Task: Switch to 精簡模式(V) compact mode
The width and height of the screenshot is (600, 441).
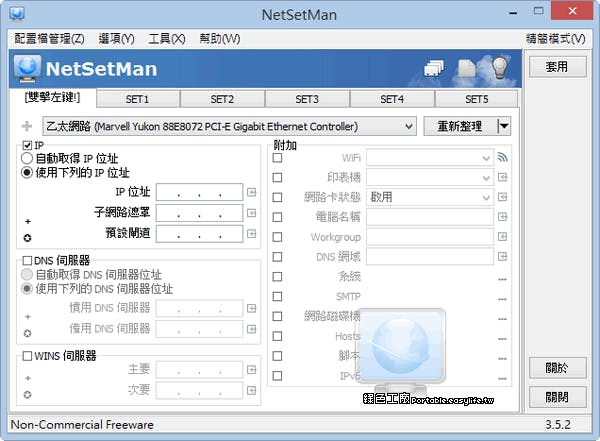Action: pyautogui.click(x=556, y=39)
